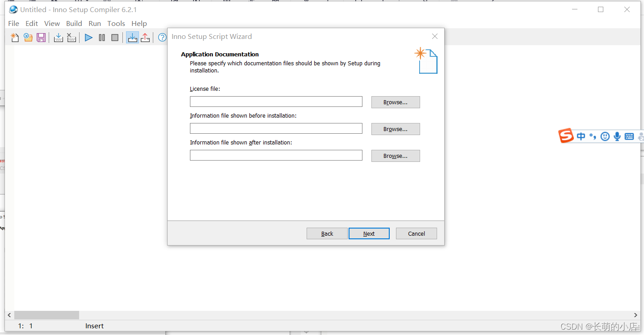Save the script with the floppy disk icon

pos(41,38)
